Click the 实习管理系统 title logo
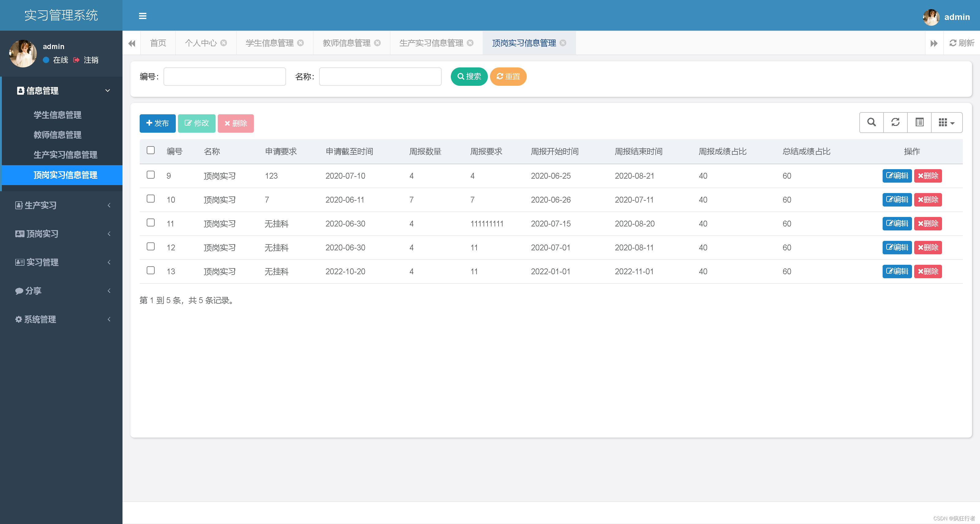 61,15
